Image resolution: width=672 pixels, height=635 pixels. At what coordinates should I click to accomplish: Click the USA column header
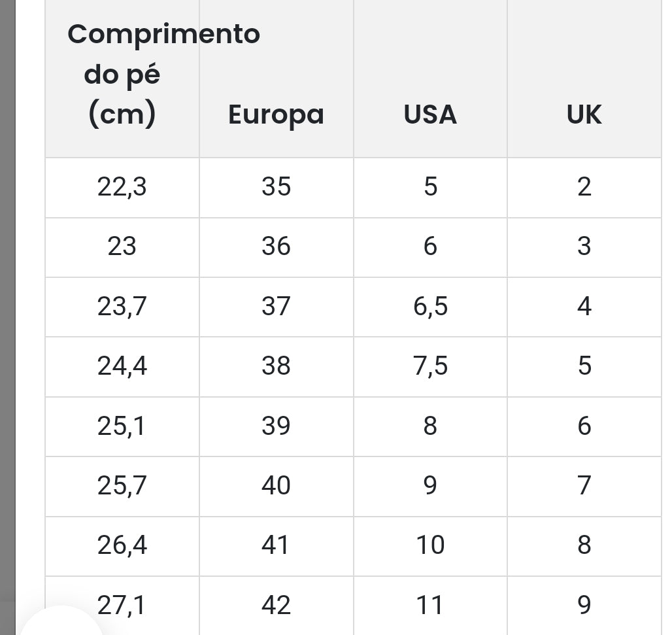tap(430, 114)
